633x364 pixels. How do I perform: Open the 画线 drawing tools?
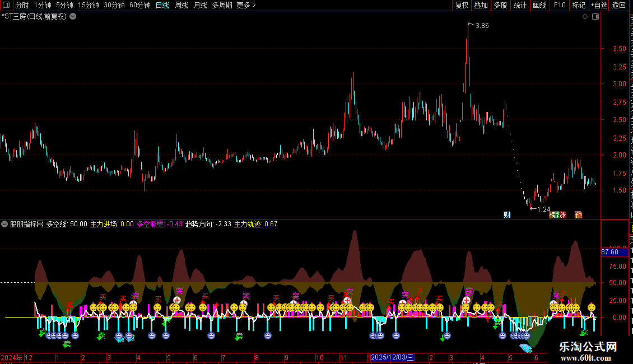(539, 5)
